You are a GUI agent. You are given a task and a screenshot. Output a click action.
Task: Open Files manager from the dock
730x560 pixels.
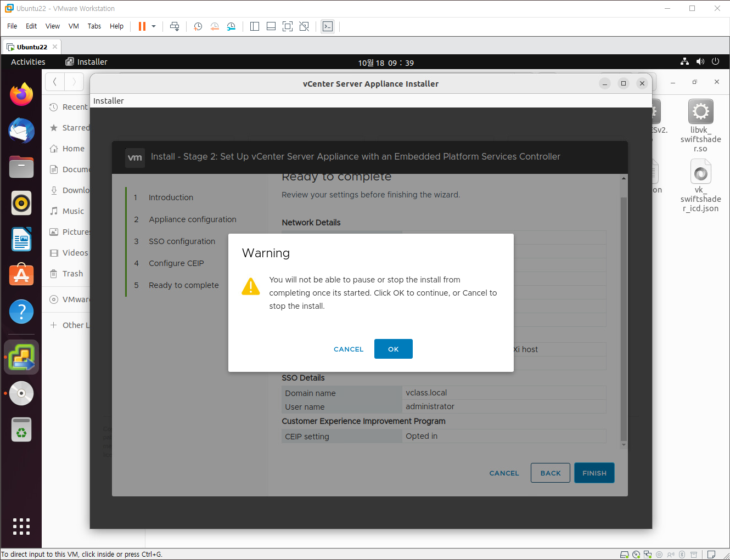[x=21, y=167]
